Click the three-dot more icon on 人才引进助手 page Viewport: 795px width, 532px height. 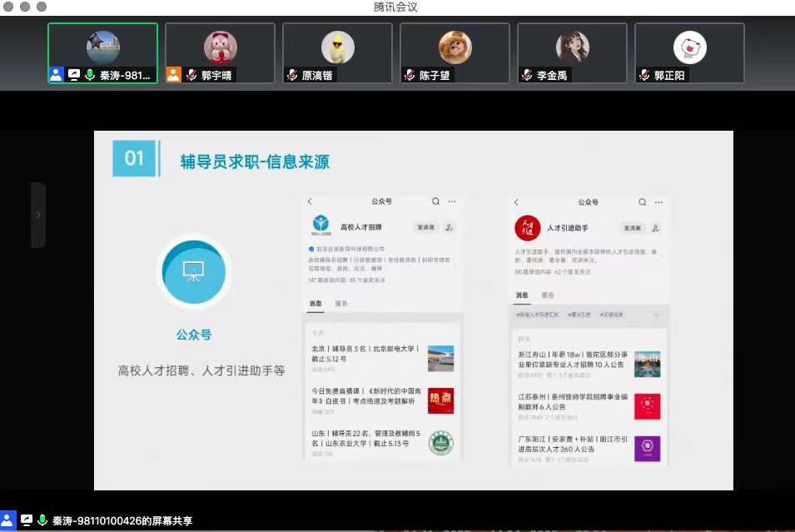pyautogui.click(x=658, y=202)
